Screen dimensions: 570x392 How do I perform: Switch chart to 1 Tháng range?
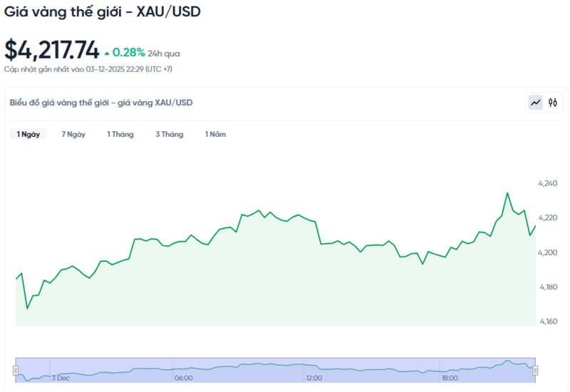pos(120,134)
